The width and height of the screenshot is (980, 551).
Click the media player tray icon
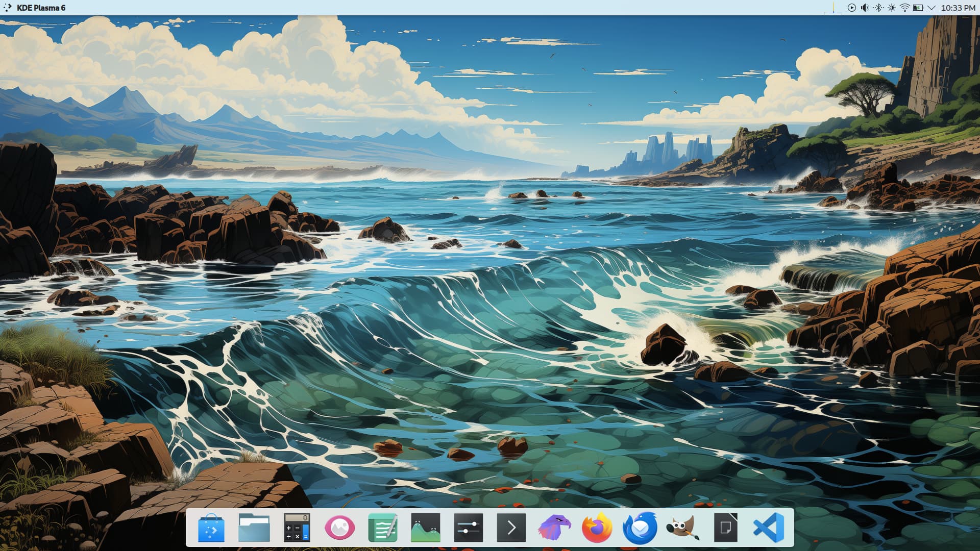pyautogui.click(x=851, y=8)
